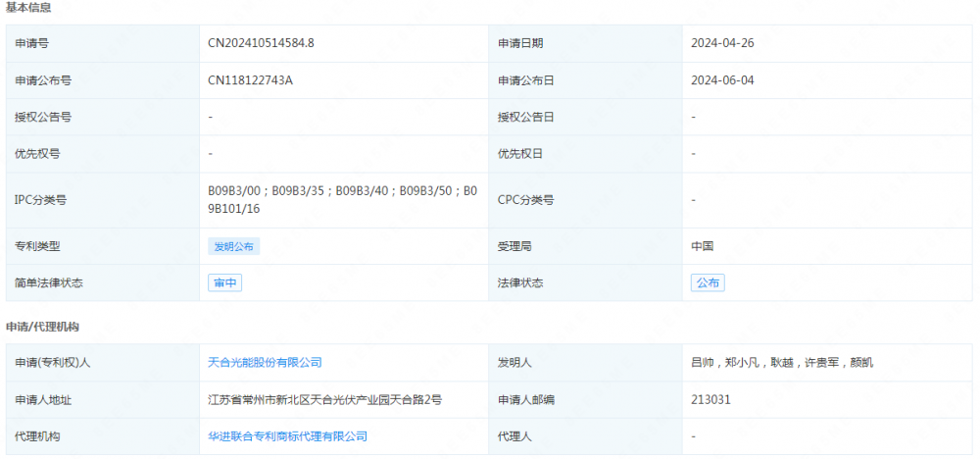Click the 优先权号 field label
980x459 pixels.
point(37,153)
